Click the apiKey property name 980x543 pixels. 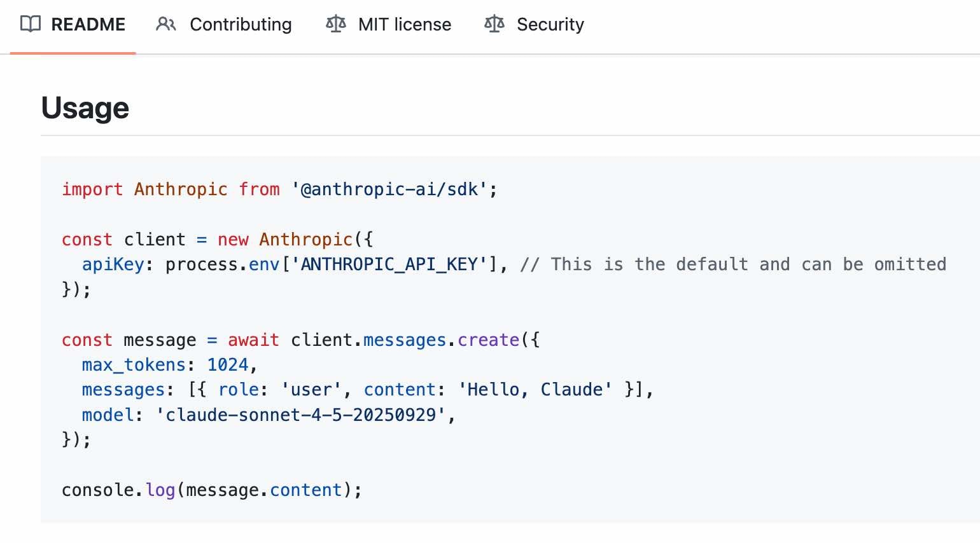[113, 265]
